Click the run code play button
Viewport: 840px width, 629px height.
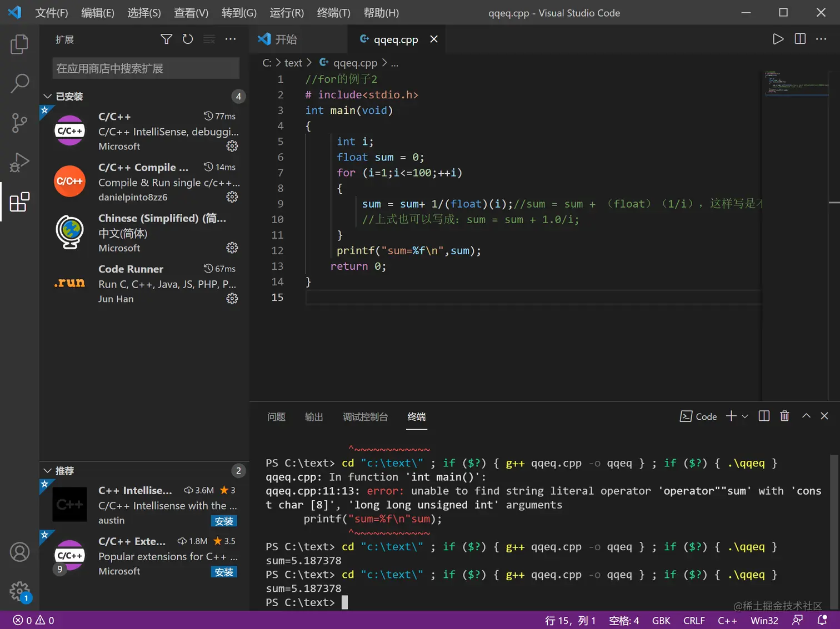778,39
